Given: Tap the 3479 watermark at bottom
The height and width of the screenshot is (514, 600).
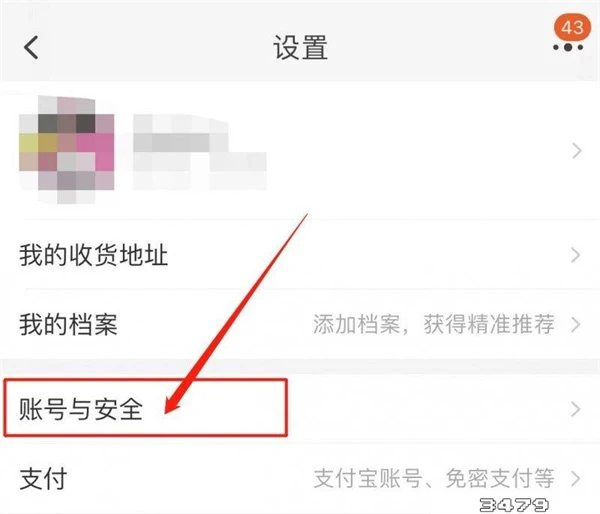Looking at the screenshot, I should 513,505.
